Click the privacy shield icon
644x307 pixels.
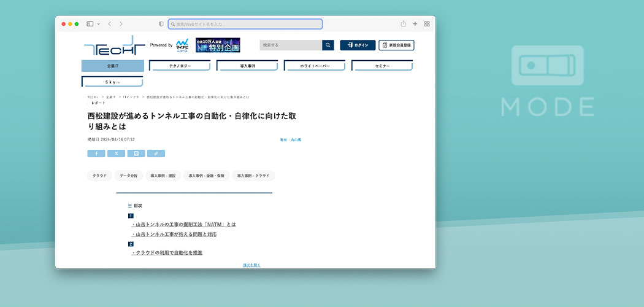tap(161, 24)
